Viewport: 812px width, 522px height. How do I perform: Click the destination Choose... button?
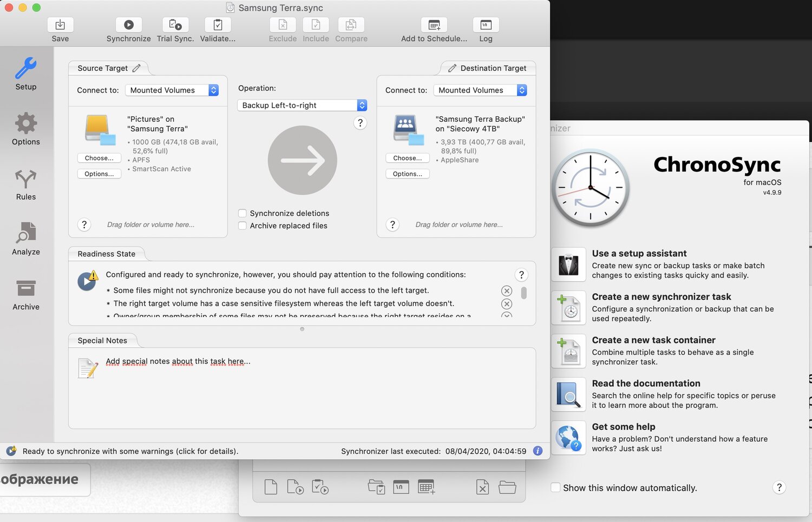click(408, 158)
